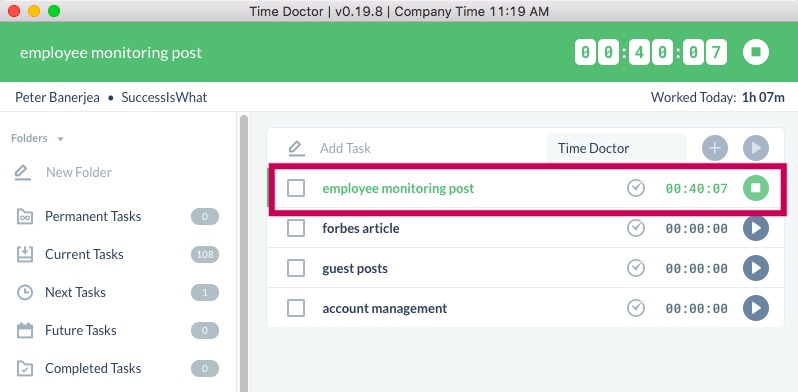Click the large header timer digits
The image size is (798, 392).
651,52
